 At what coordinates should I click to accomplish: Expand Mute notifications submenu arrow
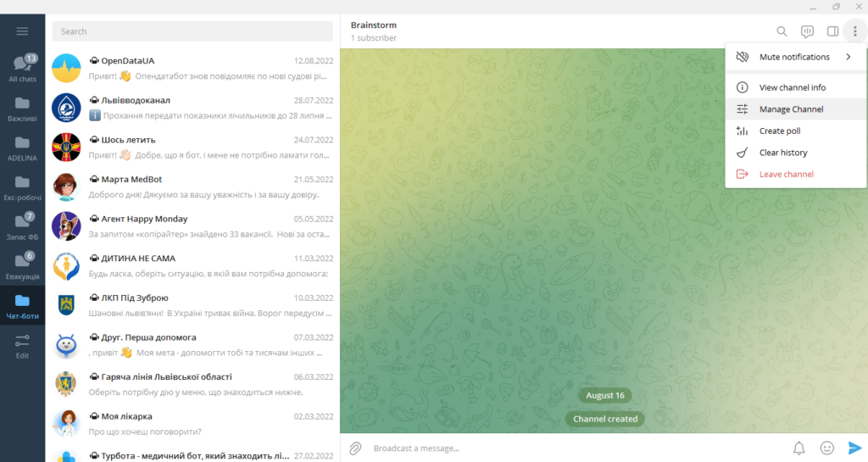coord(848,57)
